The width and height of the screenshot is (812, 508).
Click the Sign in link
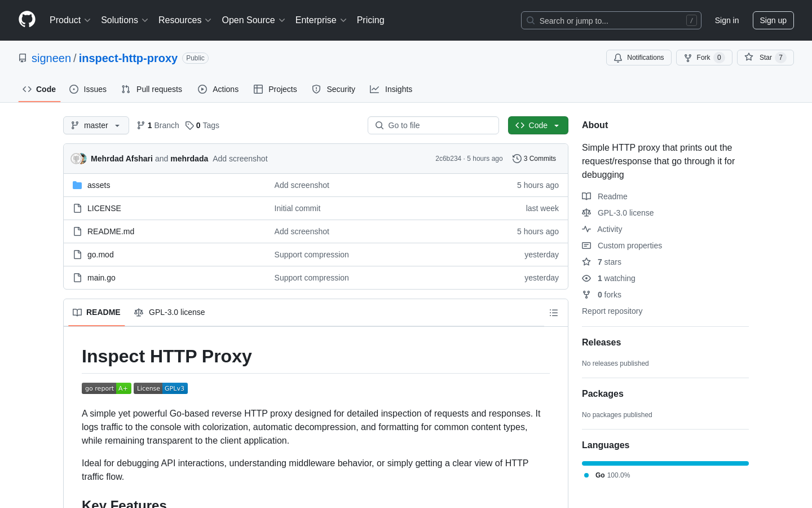727,20
